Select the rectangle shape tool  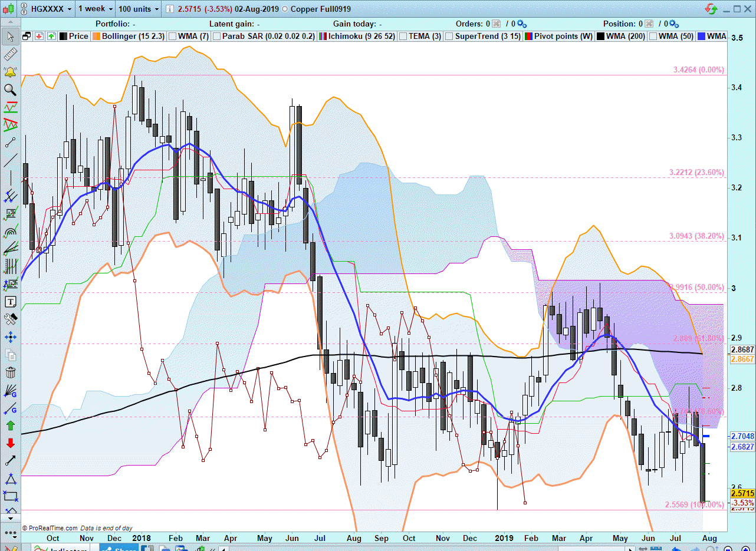tap(10, 496)
